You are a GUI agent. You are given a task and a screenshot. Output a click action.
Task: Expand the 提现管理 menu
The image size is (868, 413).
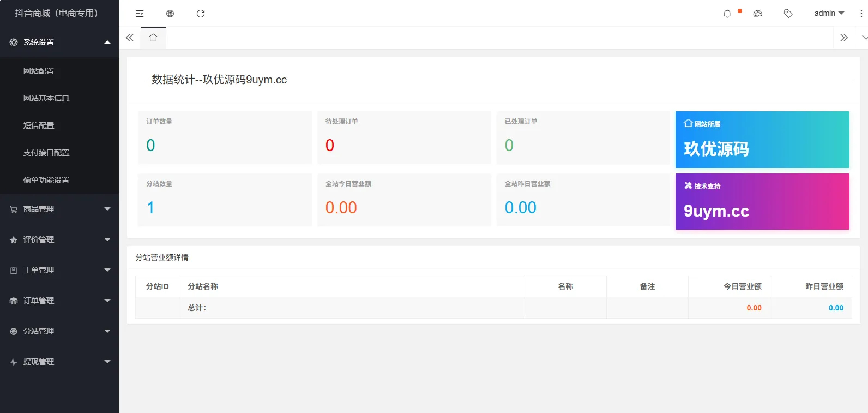tap(59, 362)
